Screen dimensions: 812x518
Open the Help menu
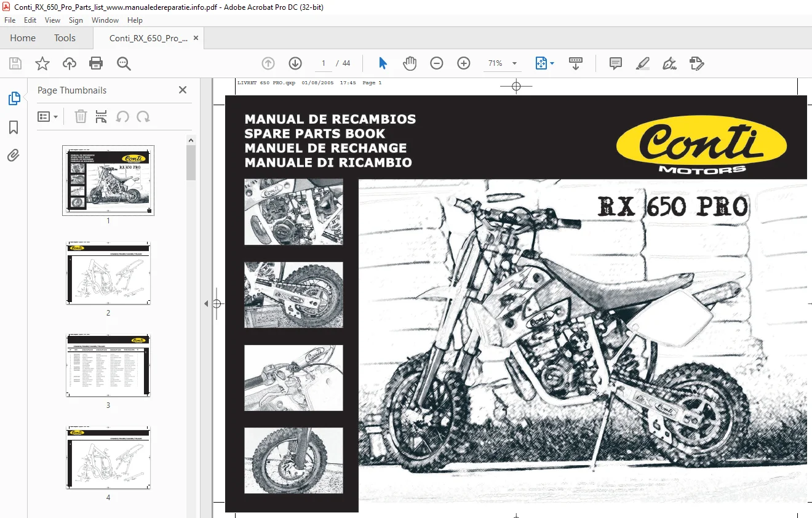coord(135,20)
